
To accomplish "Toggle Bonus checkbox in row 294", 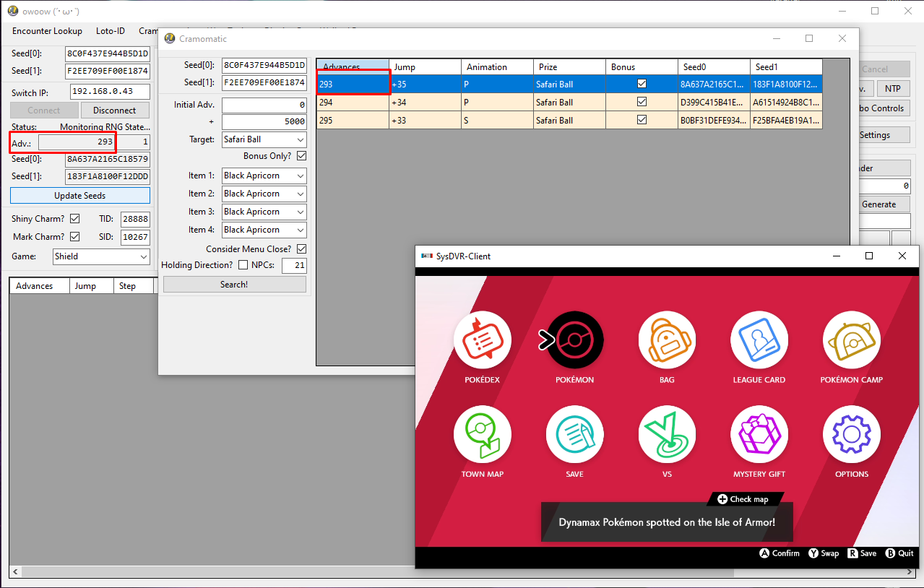I will (642, 102).
